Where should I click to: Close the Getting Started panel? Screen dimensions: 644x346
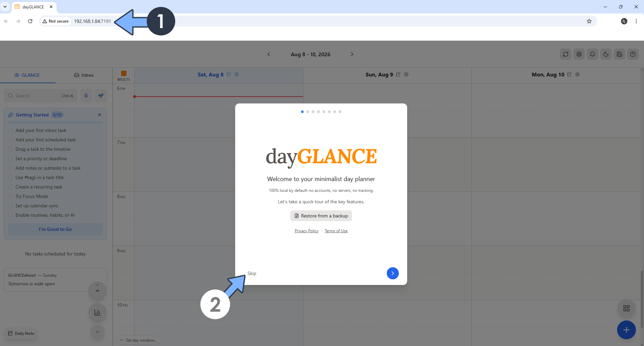[x=100, y=115]
